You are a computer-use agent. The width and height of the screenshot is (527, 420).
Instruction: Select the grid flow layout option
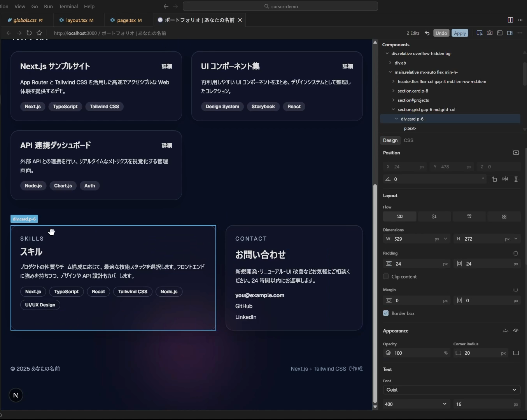(504, 217)
